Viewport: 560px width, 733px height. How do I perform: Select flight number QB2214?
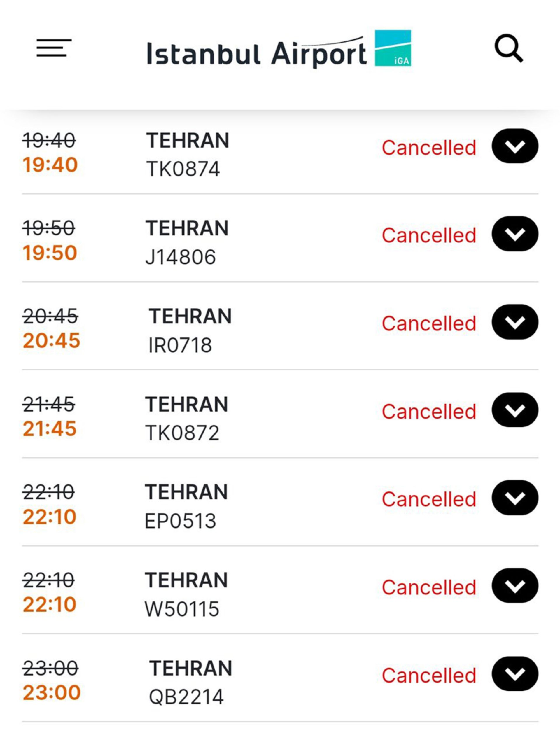click(186, 697)
